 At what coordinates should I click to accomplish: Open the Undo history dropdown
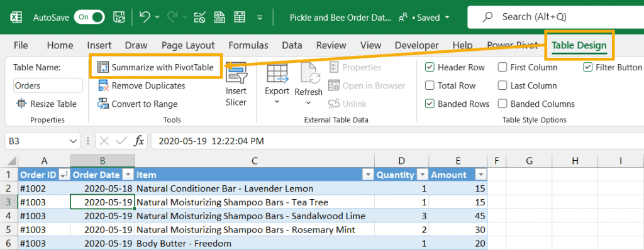point(157,17)
